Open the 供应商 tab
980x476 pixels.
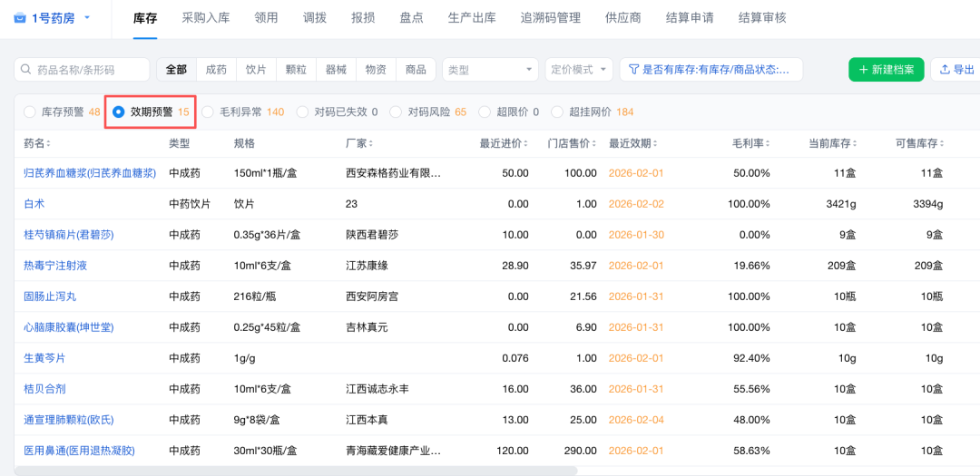tap(623, 18)
